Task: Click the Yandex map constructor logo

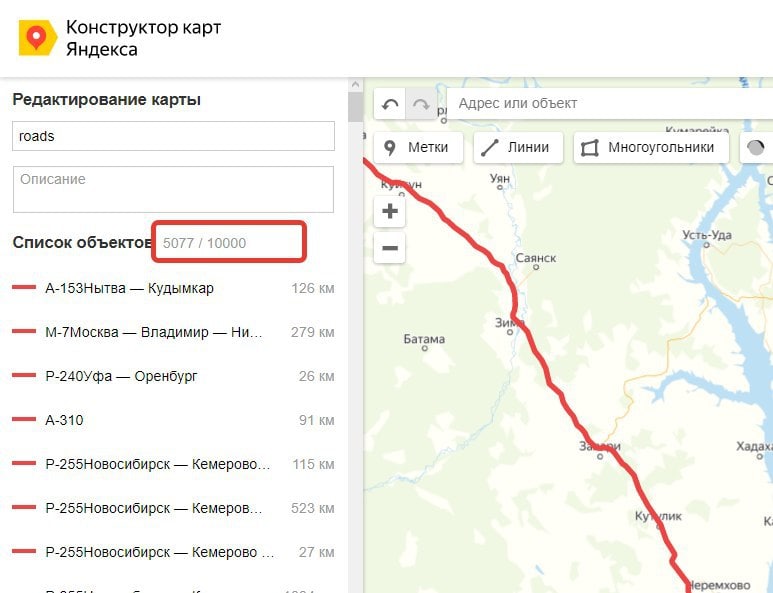Action: tap(37, 38)
